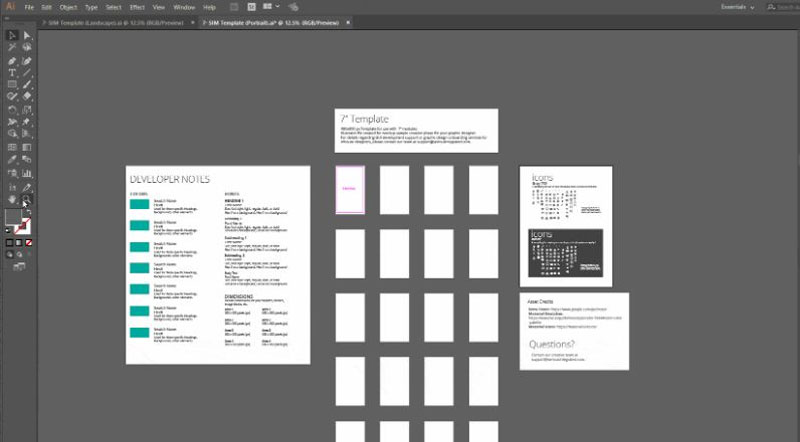Switch to the Zoom tool

27,199
